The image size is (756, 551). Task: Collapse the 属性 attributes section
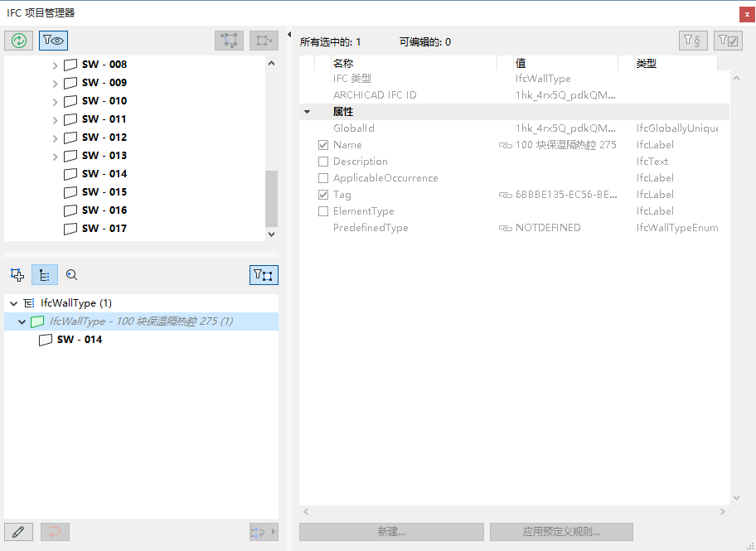[x=307, y=111]
